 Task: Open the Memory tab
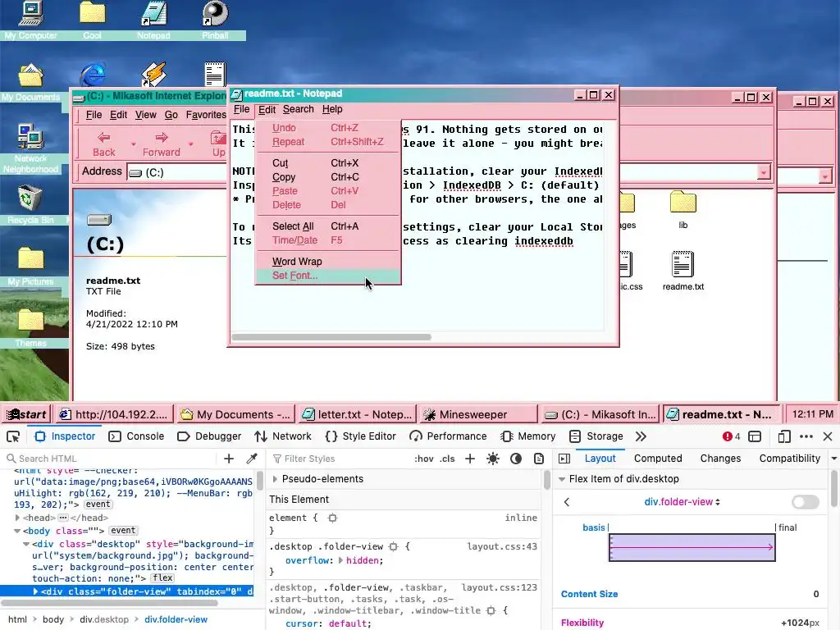tap(528, 436)
